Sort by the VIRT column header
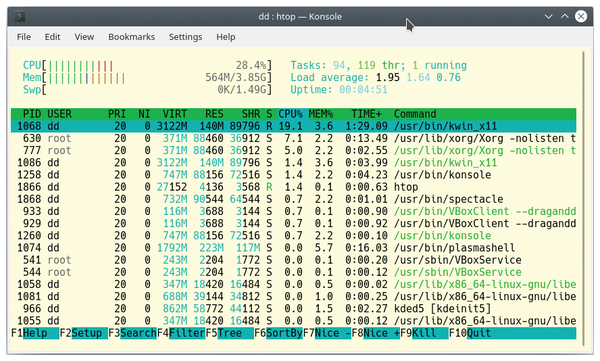Image resolution: width=600 pixels, height=361 pixels. (x=174, y=114)
